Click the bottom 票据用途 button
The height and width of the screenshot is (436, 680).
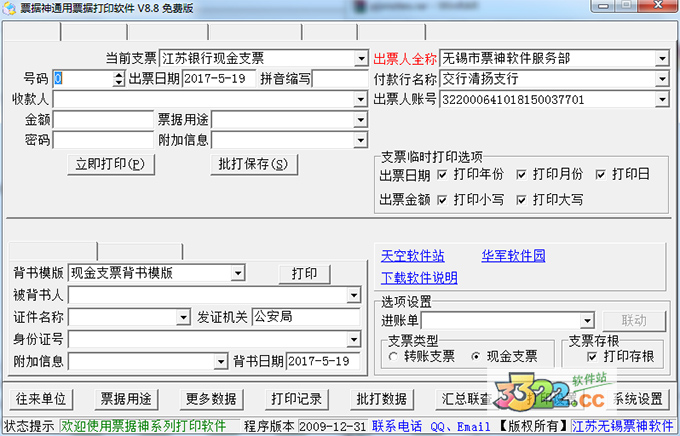[126, 399]
